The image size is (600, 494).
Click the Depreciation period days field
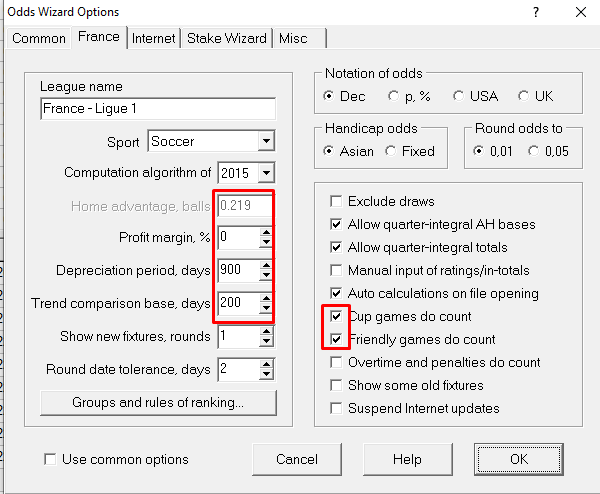tap(235, 270)
